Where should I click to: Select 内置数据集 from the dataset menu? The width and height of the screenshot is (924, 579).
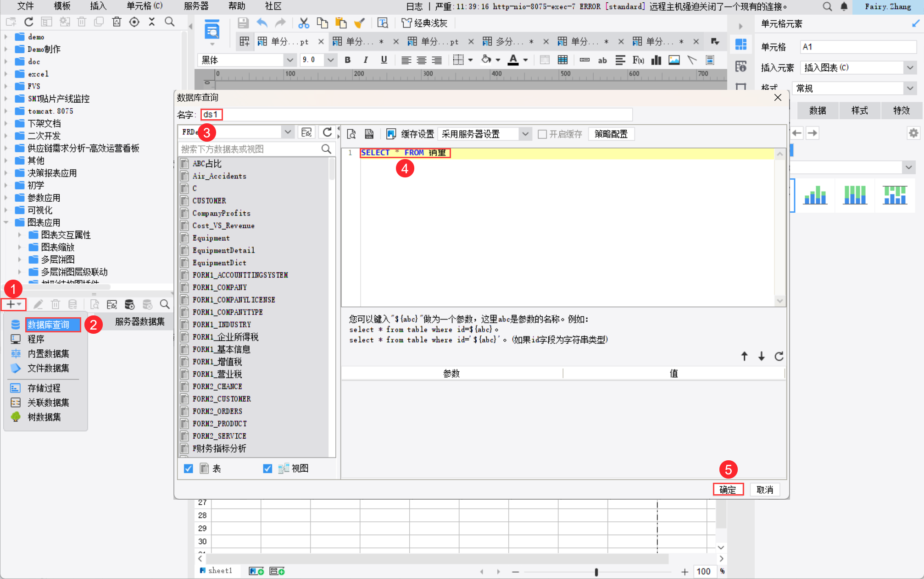click(48, 353)
